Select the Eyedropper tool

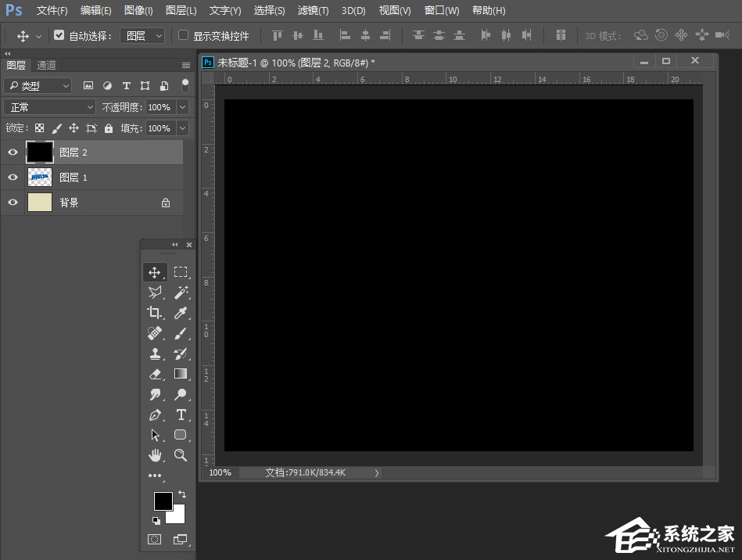tap(181, 313)
